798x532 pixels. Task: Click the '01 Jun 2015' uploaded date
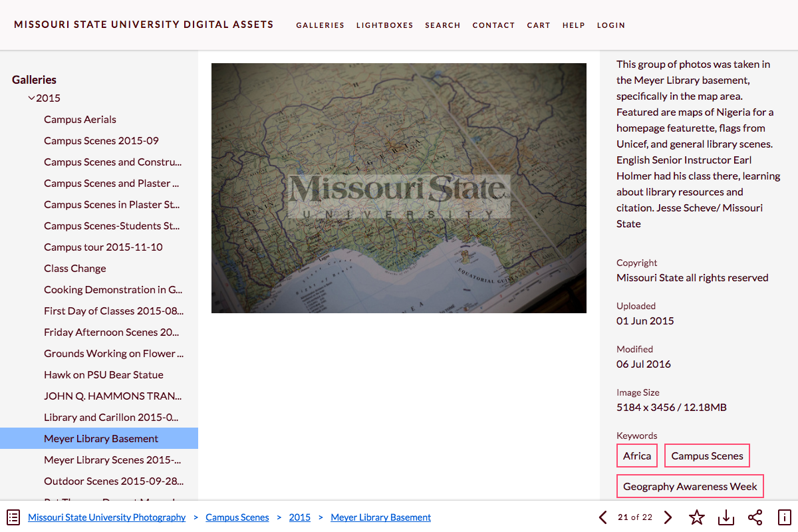(645, 321)
